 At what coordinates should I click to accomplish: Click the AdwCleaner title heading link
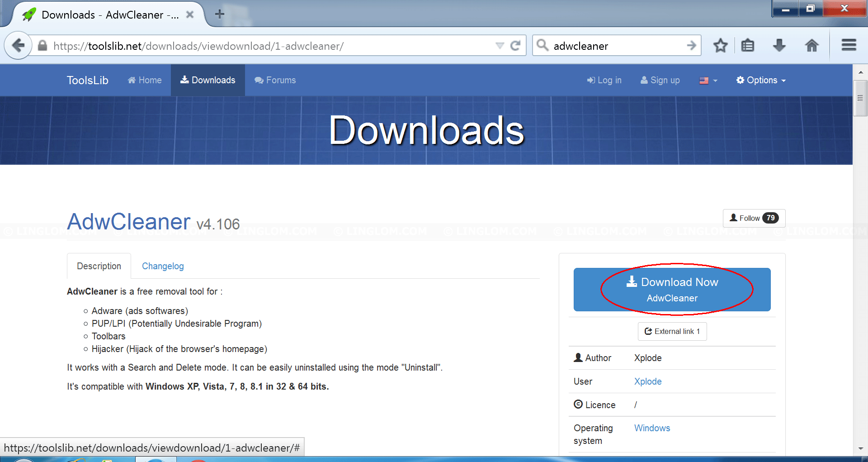tap(129, 222)
